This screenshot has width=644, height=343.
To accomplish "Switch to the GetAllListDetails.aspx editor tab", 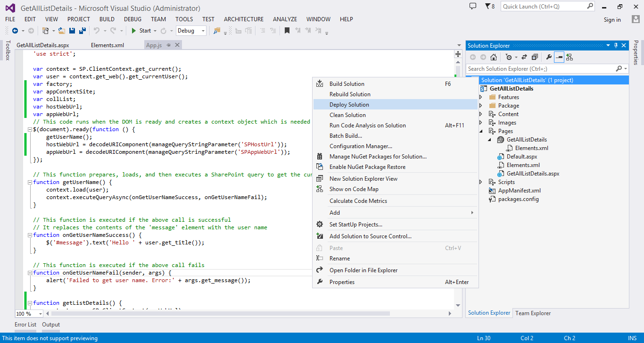I will [43, 45].
